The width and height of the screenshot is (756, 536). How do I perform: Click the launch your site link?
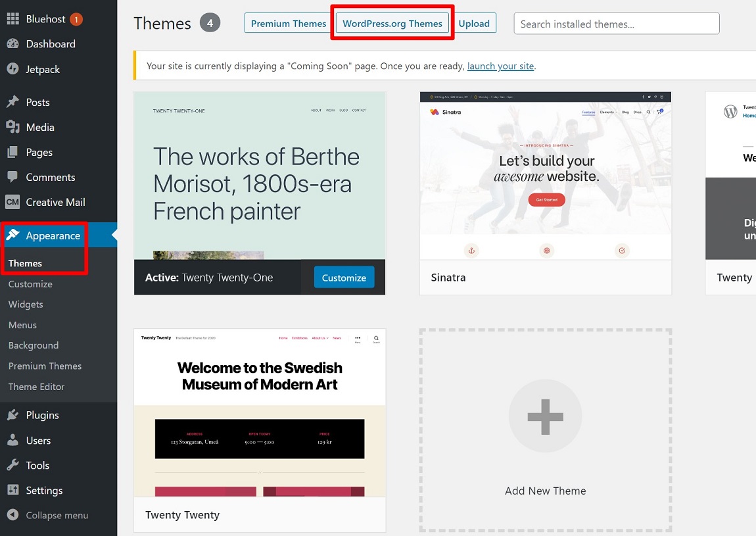click(500, 66)
